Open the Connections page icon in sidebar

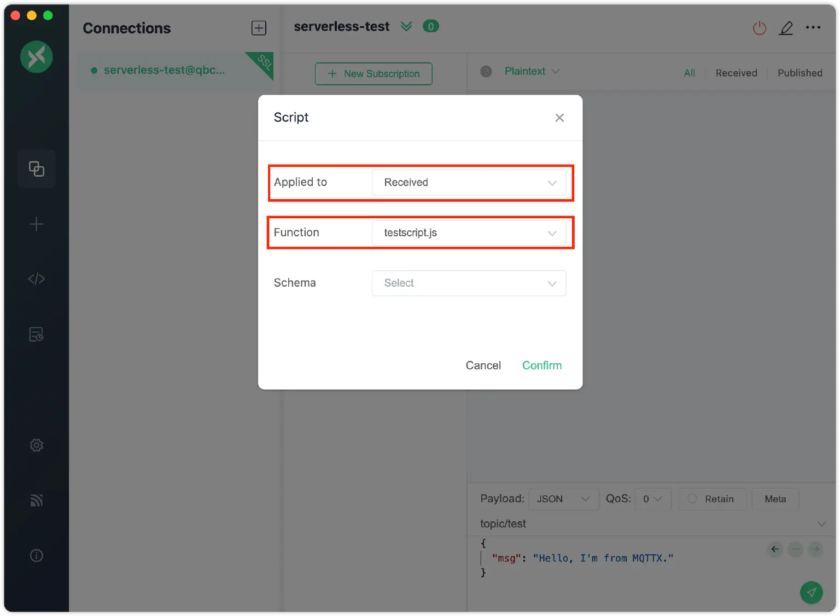coord(37,169)
